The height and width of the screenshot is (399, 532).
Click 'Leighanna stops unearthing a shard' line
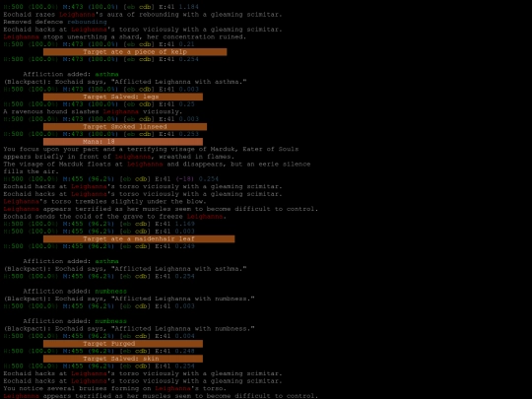tap(124, 37)
